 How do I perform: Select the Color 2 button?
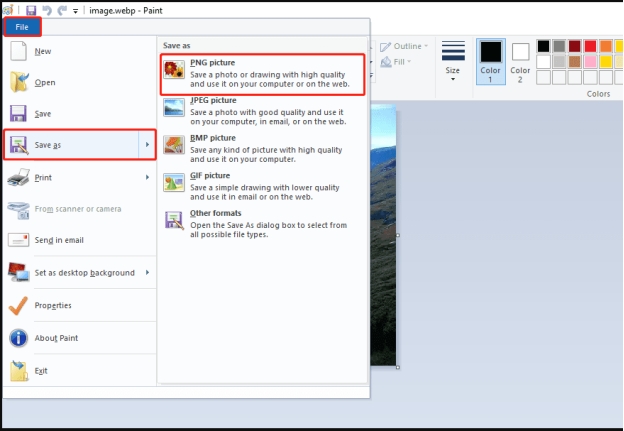(520, 63)
